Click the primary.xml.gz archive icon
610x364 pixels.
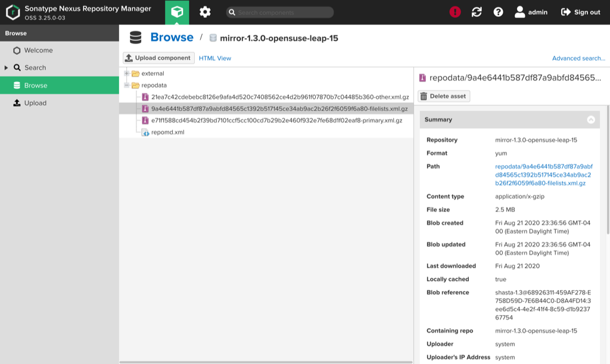pyautogui.click(x=145, y=120)
